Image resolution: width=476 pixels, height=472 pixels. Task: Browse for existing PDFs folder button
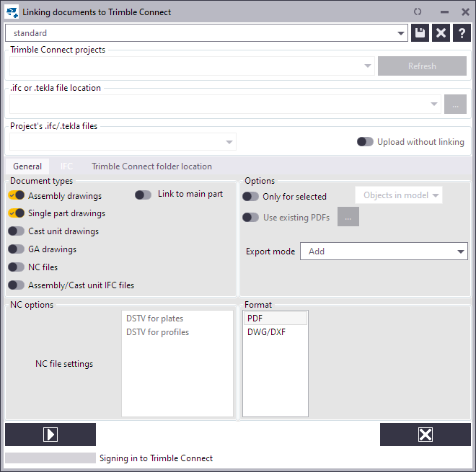(x=348, y=217)
